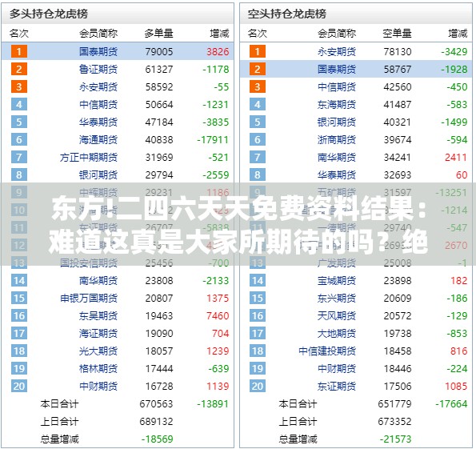Open the 东海期货 member link
The height and width of the screenshot is (449, 476).
point(336,104)
